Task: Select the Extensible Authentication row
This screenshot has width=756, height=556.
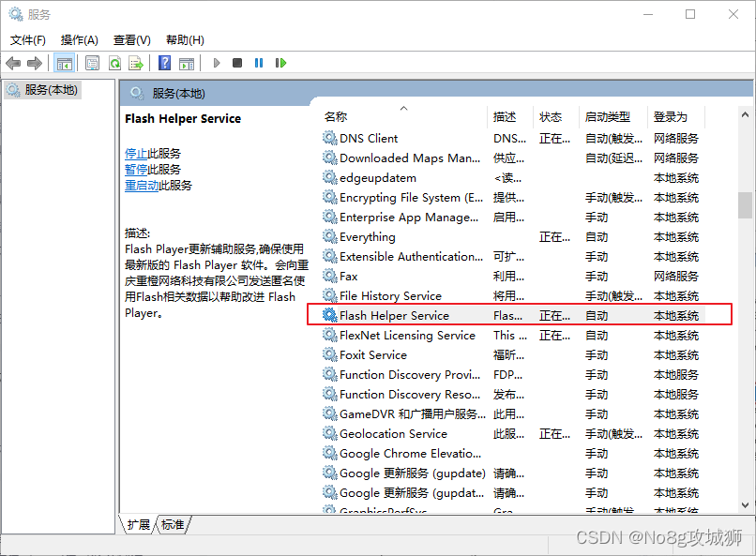Action: 513,256
